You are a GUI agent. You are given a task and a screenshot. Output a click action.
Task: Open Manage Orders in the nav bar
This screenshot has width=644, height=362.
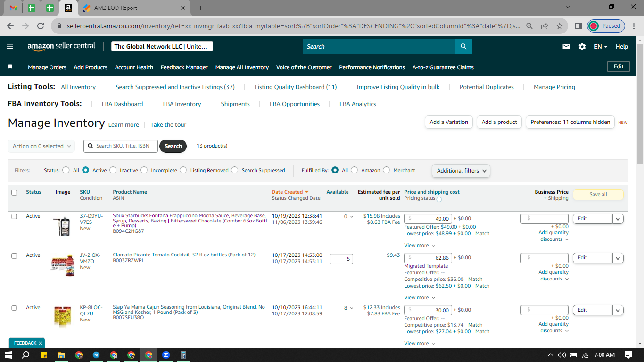tap(47, 67)
